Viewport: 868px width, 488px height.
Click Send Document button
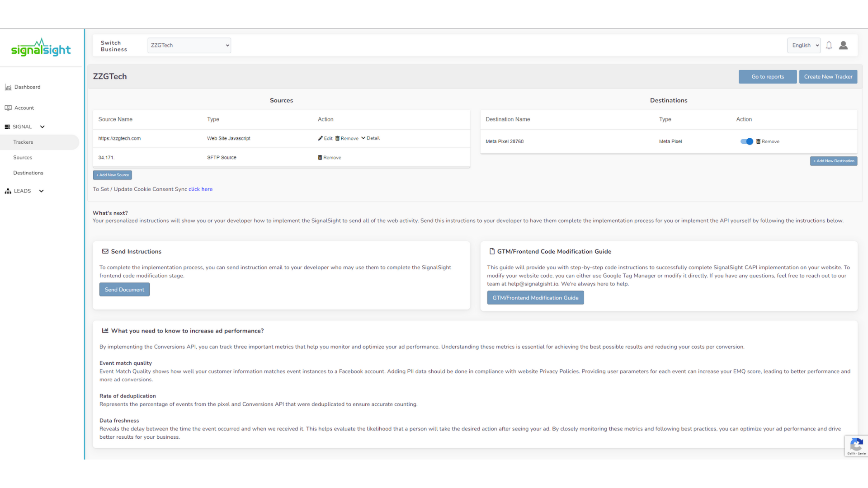124,290
